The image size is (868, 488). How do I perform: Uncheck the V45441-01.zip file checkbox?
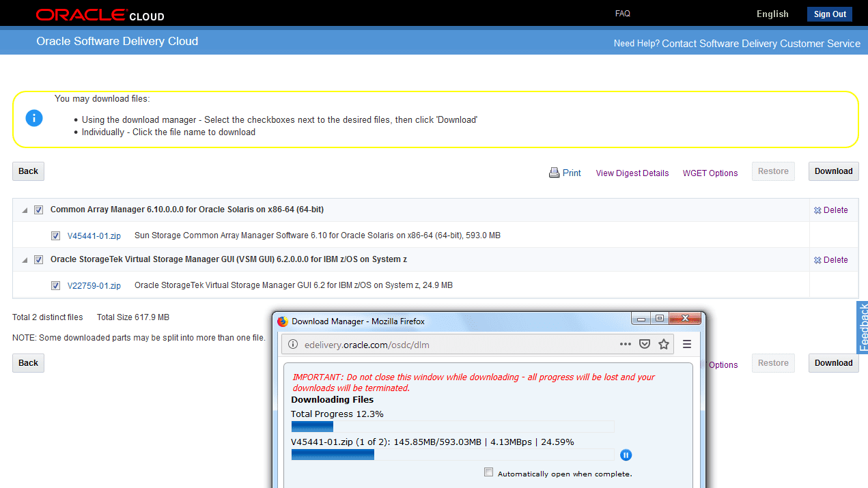click(55, 235)
